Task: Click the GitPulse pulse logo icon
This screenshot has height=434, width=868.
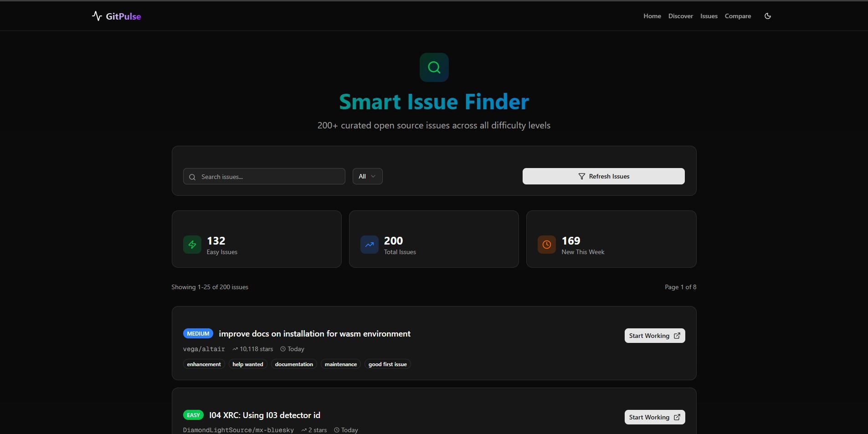Action: [98, 16]
